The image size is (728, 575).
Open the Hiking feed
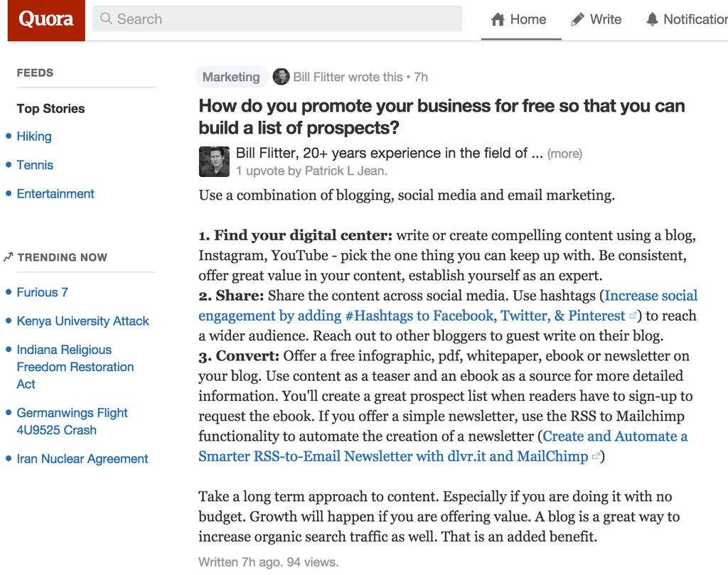[x=34, y=136]
